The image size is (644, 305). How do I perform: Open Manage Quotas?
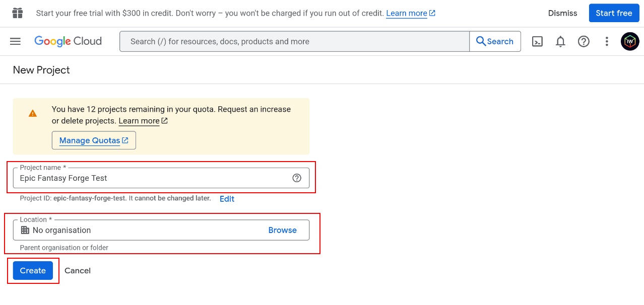[x=94, y=140]
